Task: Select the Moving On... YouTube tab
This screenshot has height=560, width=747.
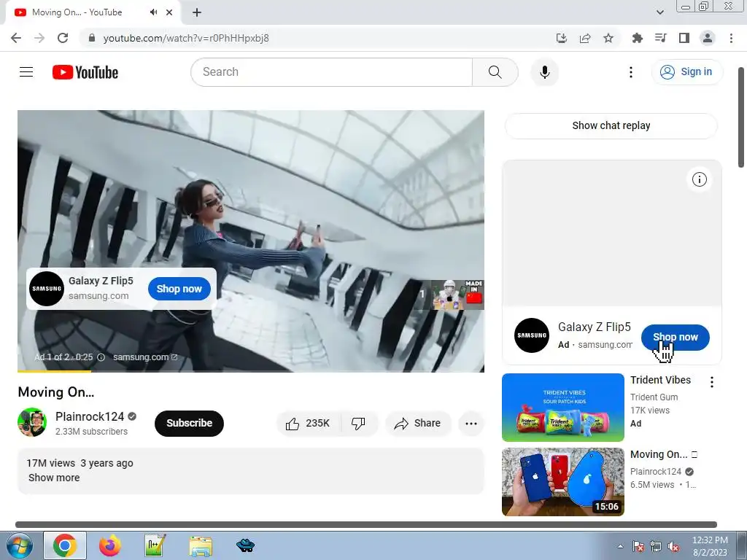Action: click(76, 12)
